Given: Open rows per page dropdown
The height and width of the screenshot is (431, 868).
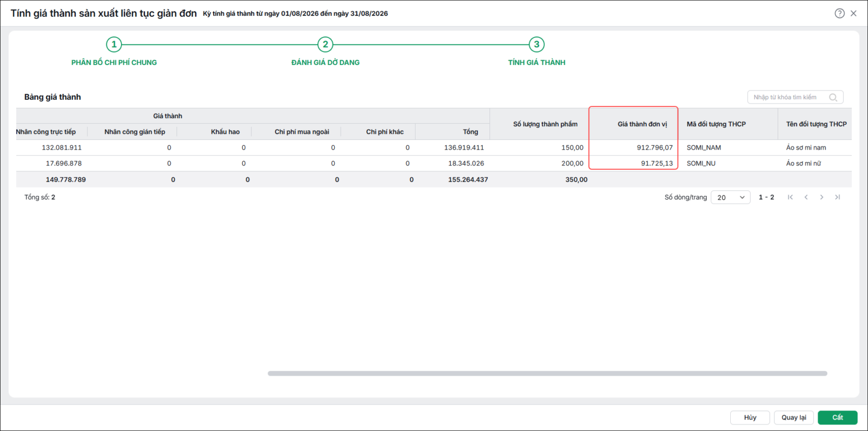Looking at the screenshot, I should [731, 197].
